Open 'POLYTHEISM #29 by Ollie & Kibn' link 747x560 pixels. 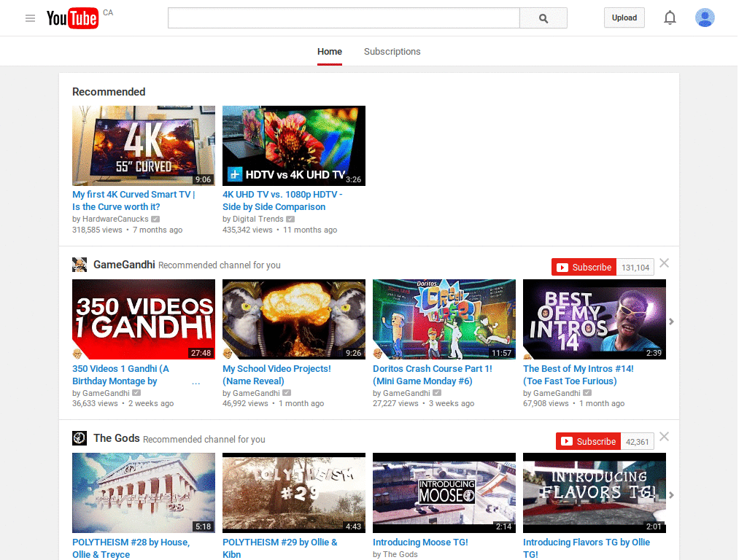click(279, 548)
